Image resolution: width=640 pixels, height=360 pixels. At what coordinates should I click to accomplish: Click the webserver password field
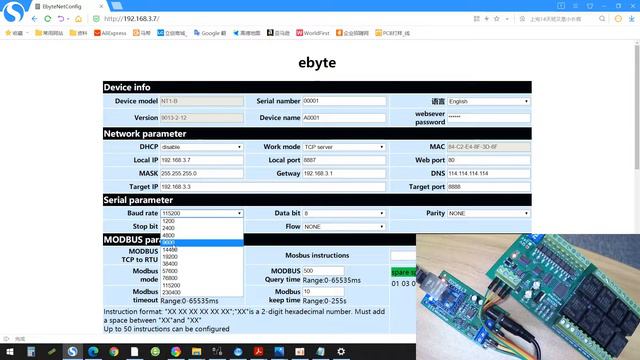pos(489,118)
